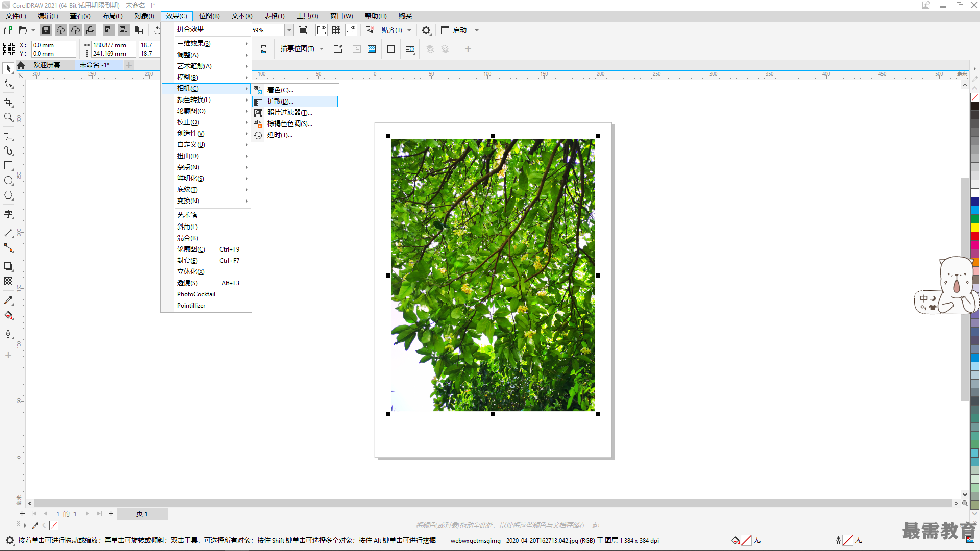Click the Launch button
The width and height of the screenshot is (980, 551).
(x=454, y=30)
